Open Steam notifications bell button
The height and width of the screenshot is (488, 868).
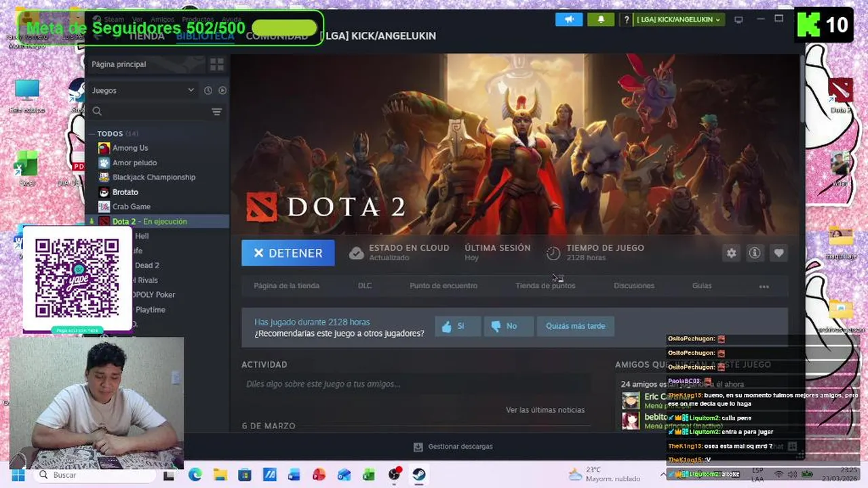(601, 20)
